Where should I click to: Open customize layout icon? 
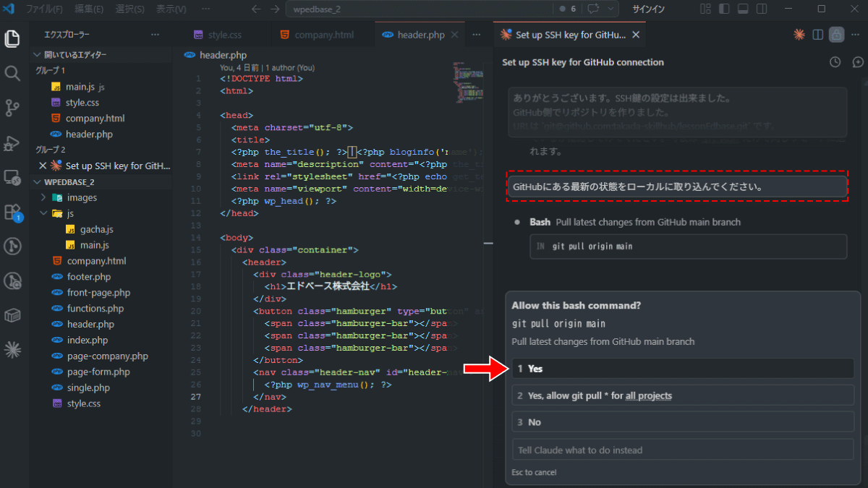tap(705, 9)
